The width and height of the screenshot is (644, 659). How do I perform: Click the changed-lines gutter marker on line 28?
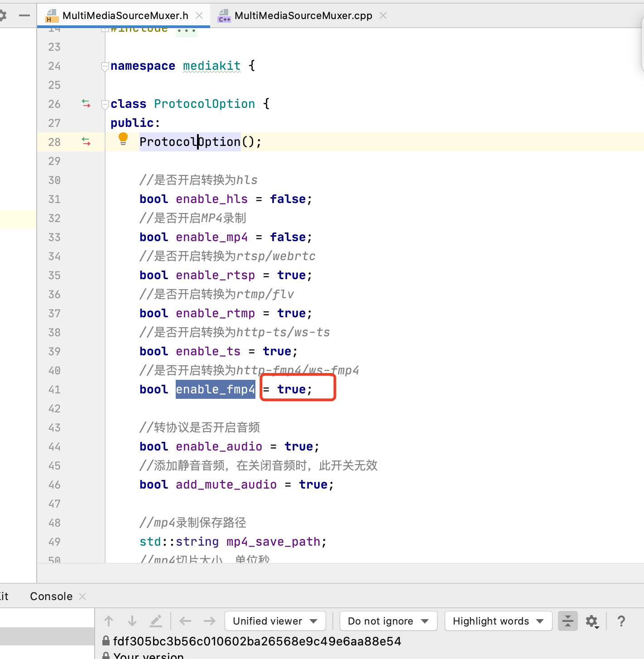pyautogui.click(x=86, y=141)
